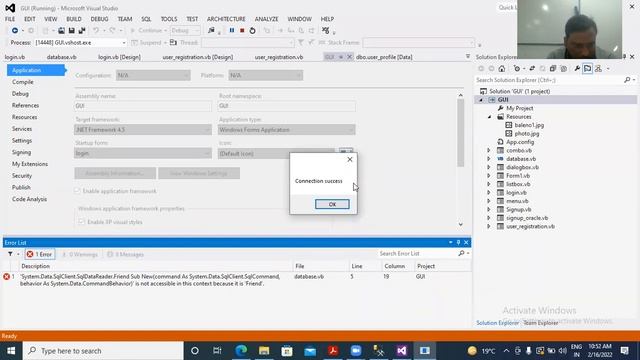Viewport: 640px width, 360px height.
Task: Restart debugging with the circular arrow icon
Action: click(252, 31)
